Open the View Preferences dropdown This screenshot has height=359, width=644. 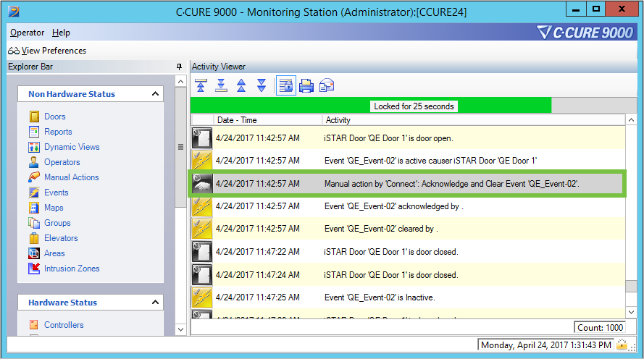pyautogui.click(x=48, y=51)
